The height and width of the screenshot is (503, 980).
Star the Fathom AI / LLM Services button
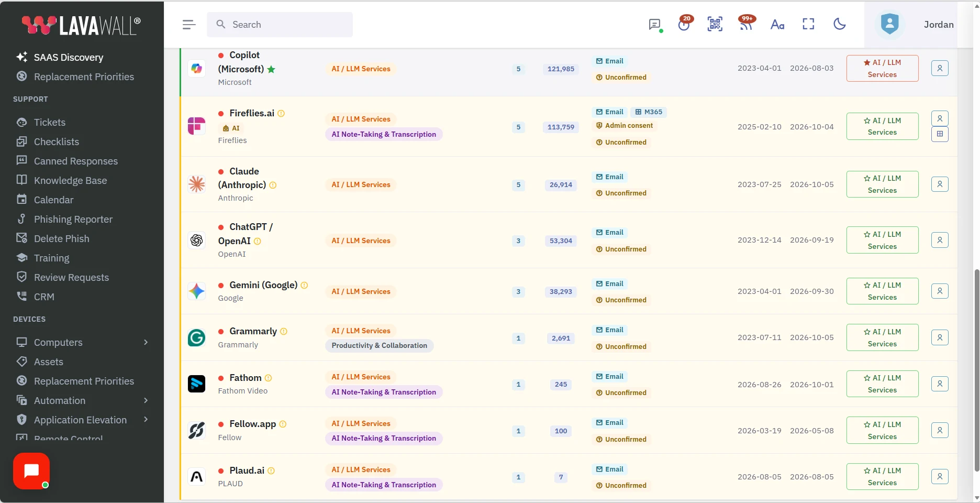pyautogui.click(x=882, y=384)
